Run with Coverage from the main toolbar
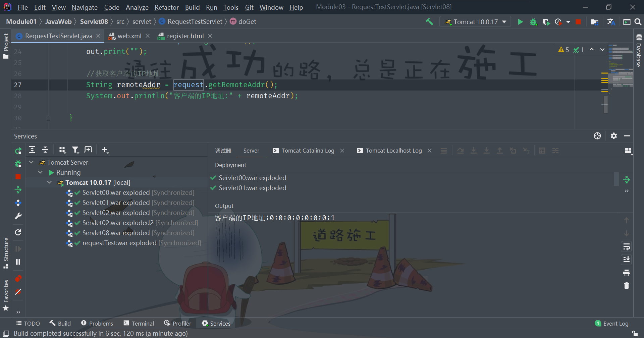Screen dimensions: 644x338 point(546,22)
